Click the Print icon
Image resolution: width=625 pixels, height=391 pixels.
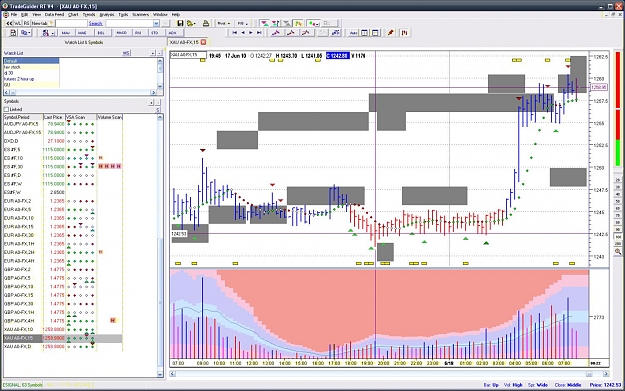click(206, 23)
